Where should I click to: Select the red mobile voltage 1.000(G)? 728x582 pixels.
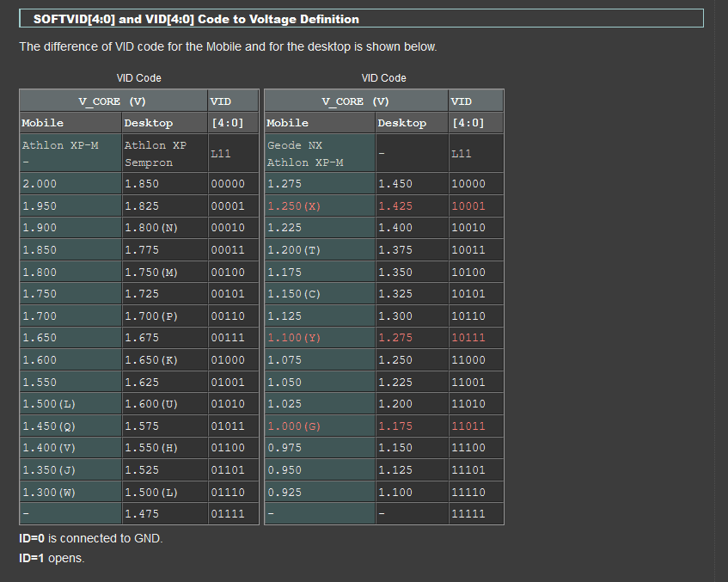click(294, 426)
